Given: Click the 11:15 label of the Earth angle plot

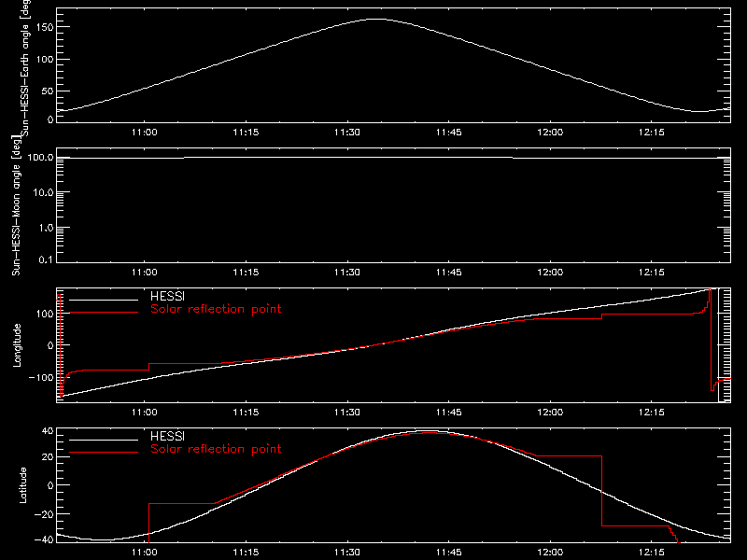Looking at the screenshot, I should coord(246,133).
